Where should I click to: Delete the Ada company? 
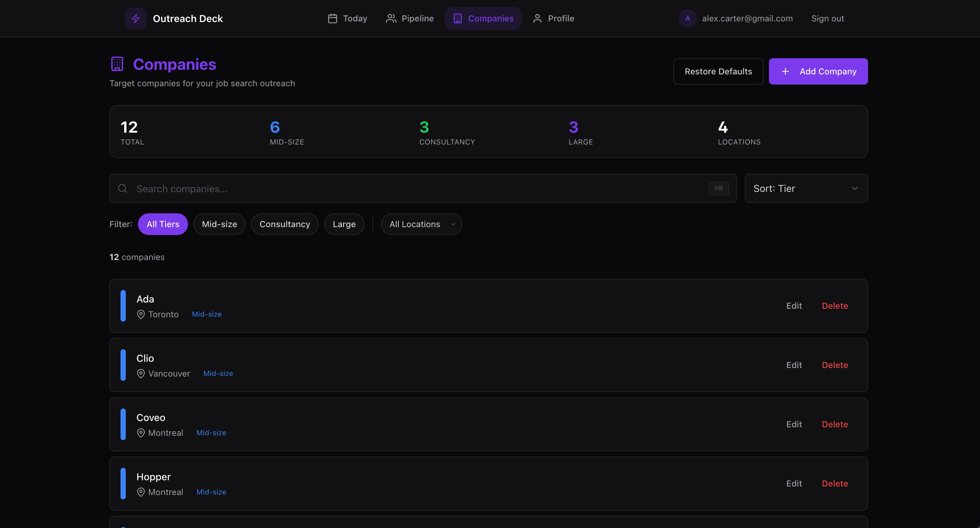pyautogui.click(x=835, y=306)
